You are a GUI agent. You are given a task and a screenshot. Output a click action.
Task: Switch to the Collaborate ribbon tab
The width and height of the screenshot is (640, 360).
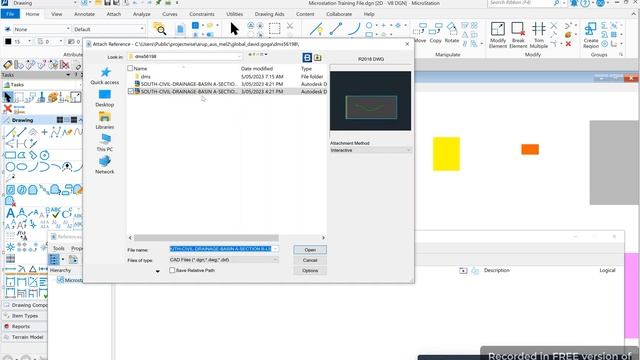339,14
